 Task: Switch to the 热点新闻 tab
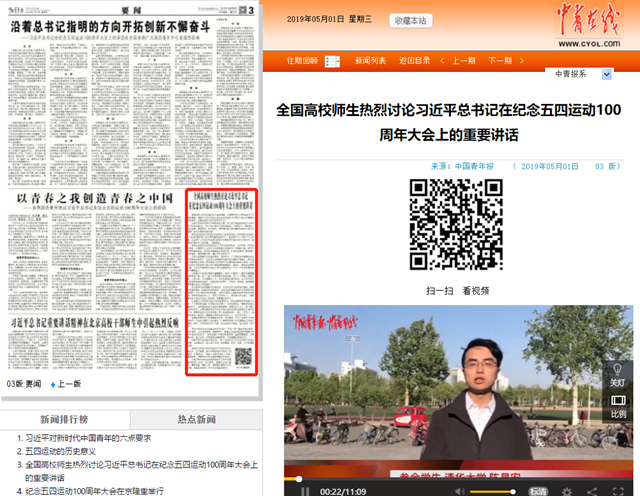click(x=197, y=419)
